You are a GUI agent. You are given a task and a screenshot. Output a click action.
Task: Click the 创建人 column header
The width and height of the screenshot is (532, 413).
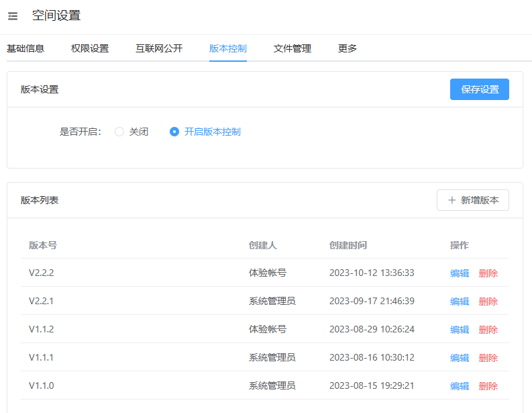(263, 245)
